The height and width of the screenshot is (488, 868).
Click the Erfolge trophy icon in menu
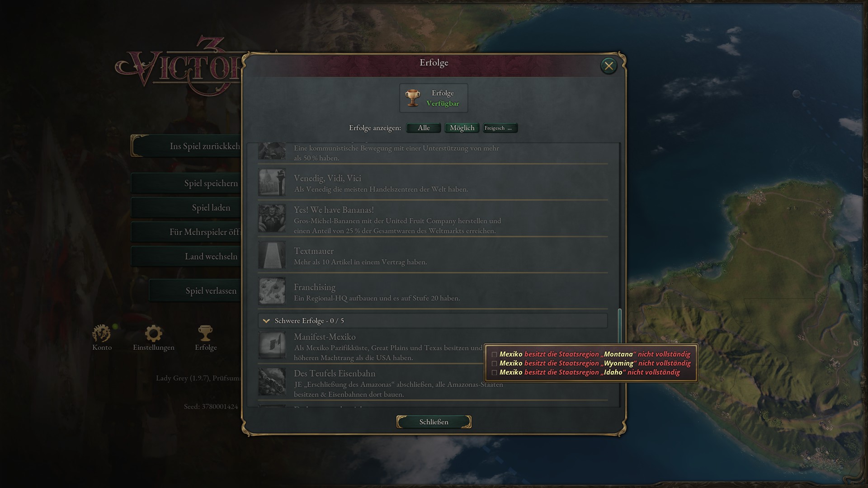[x=205, y=333]
